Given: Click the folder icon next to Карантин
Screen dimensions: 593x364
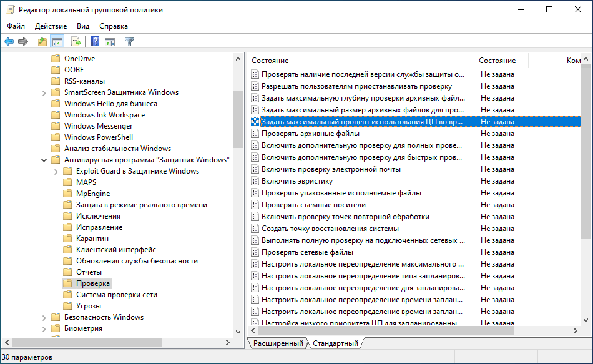Looking at the screenshot, I should (67, 239).
